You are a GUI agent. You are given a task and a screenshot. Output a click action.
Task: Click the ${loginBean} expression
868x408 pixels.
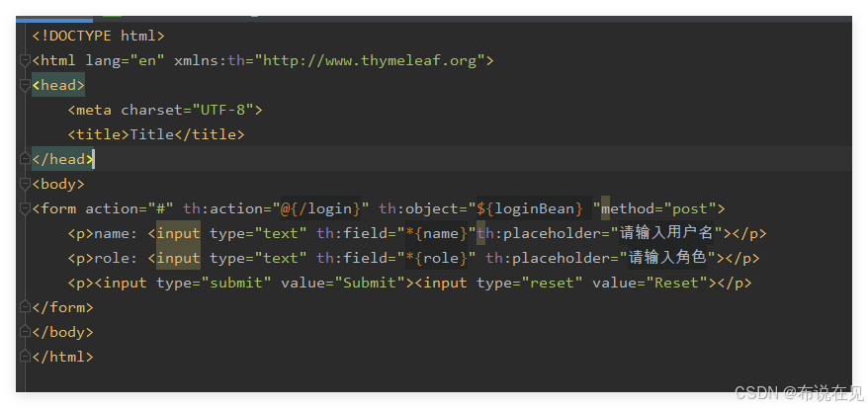click(x=530, y=208)
